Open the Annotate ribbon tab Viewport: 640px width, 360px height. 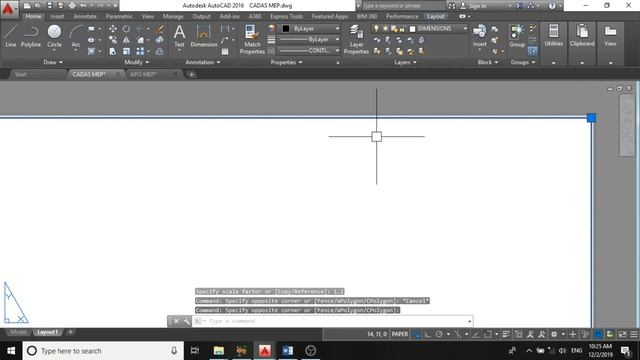point(84,16)
